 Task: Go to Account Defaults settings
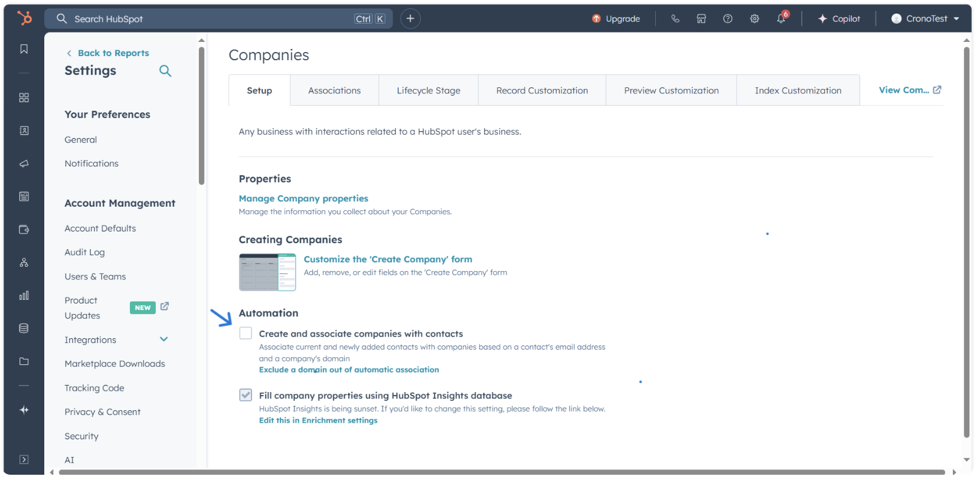pyautogui.click(x=100, y=229)
